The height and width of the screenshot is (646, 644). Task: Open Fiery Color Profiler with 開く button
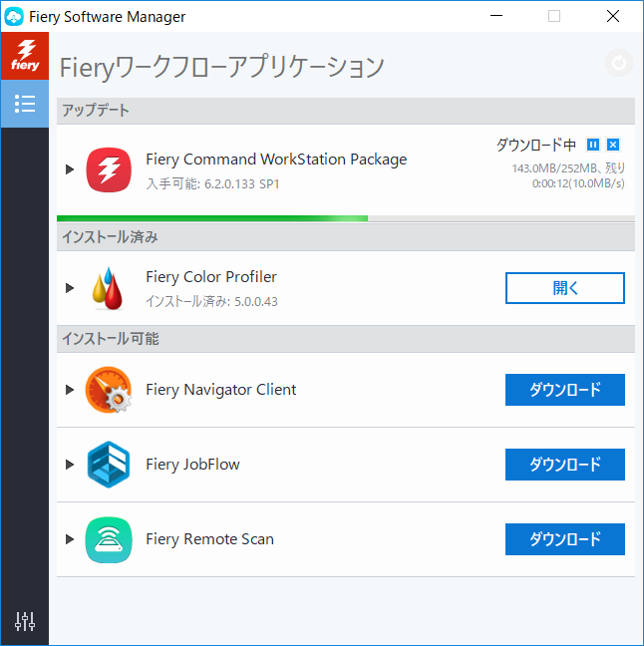pyautogui.click(x=565, y=288)
